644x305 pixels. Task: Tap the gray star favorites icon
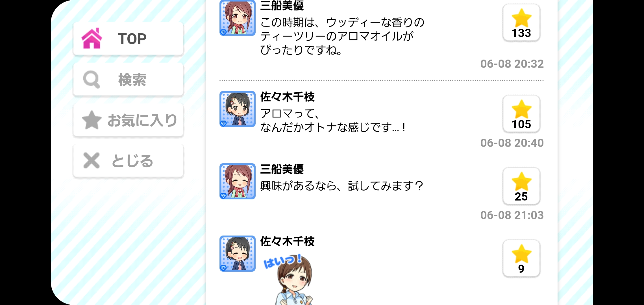[x=92, y=120]
